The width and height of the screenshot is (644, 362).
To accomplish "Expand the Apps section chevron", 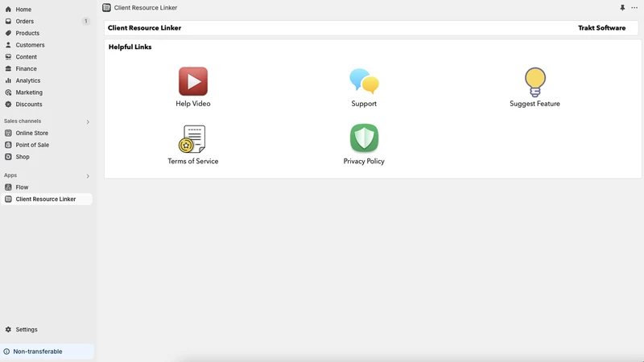I will point(88,176).
